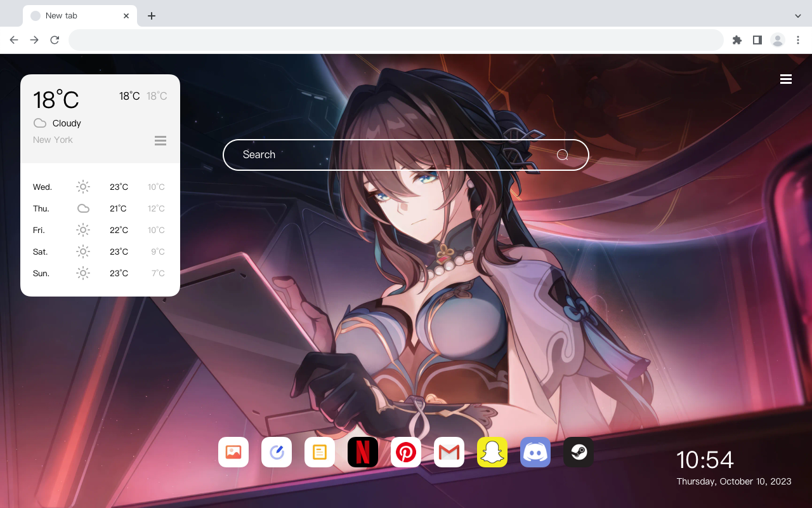The height and width of the screenshot is (508, 812).
Task: Open the Chrome extensions puzzle icon
Action: [x=737, y=40]
